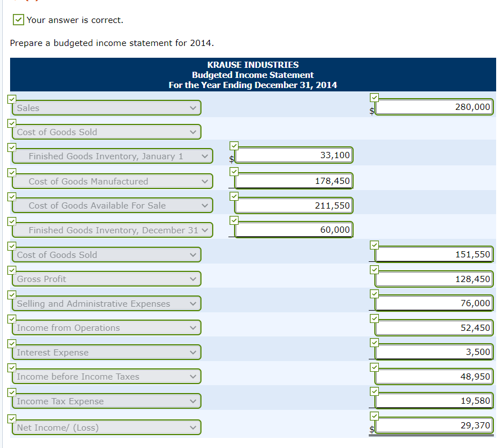
Task: Click the checkmark icon above the 29,370 field
Action: coord(374,416)
